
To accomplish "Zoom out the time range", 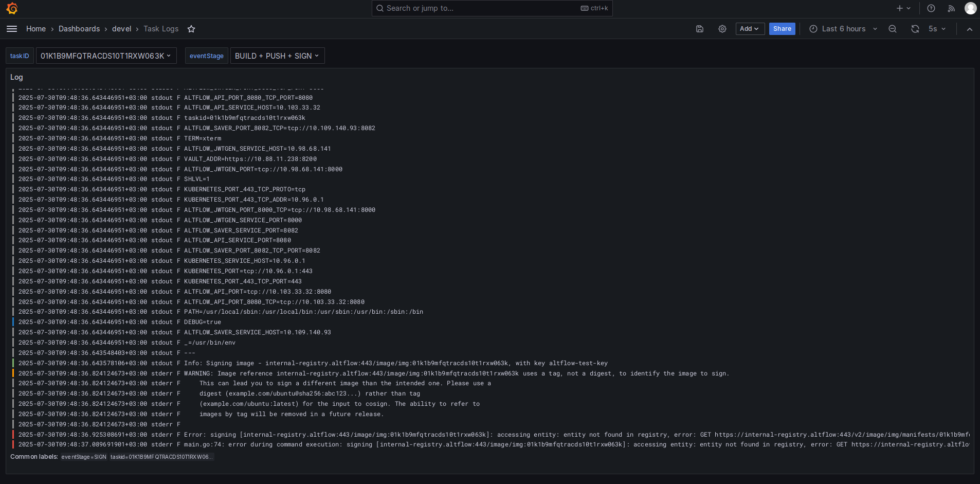I will click(893, 29).
